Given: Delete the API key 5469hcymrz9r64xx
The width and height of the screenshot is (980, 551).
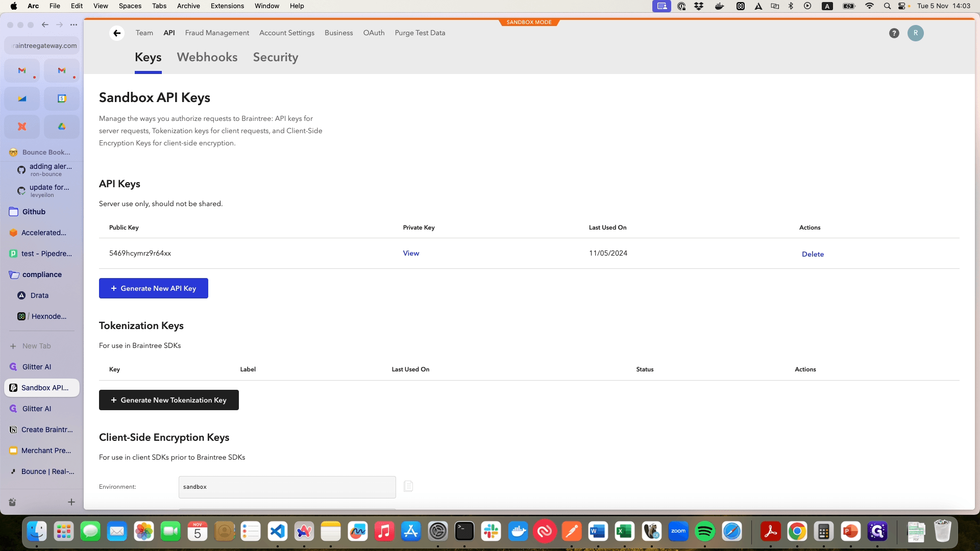Looking at the screenshot, I should pos(813,254).
